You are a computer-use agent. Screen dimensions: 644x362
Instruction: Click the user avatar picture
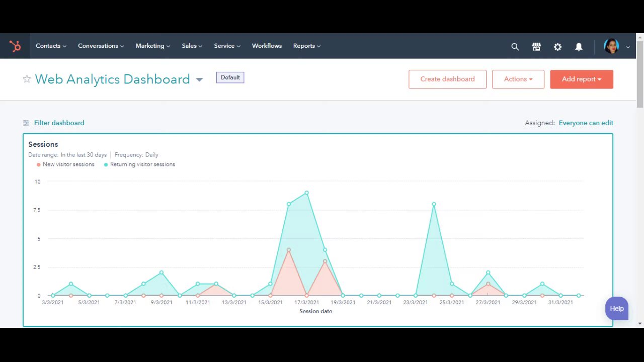(611, 46)
